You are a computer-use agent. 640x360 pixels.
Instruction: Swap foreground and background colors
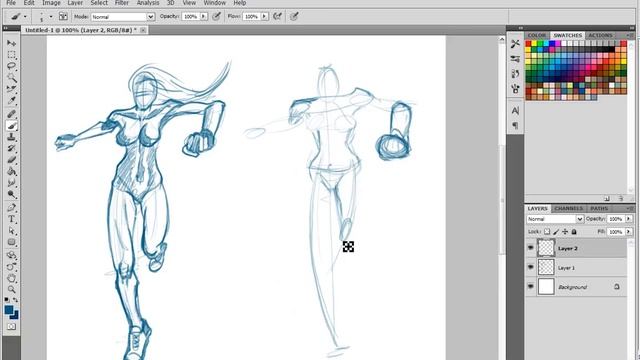(x=16, y=300)
